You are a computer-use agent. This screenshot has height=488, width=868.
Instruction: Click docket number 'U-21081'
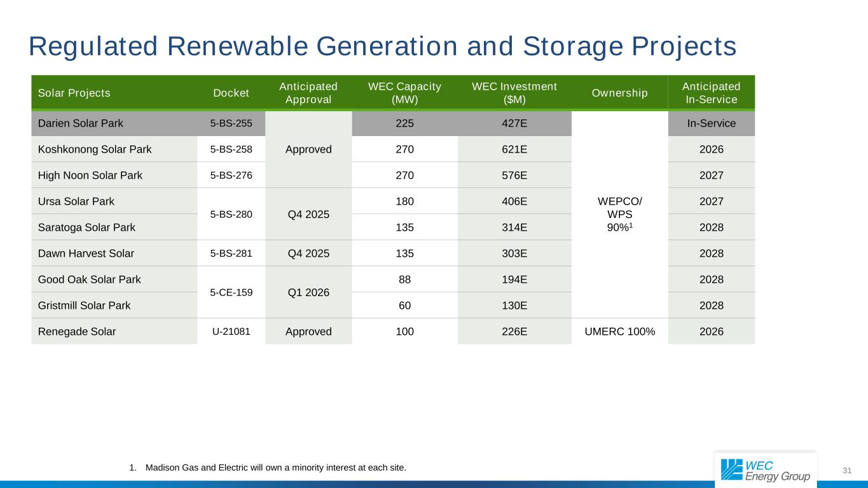[231, 332]
